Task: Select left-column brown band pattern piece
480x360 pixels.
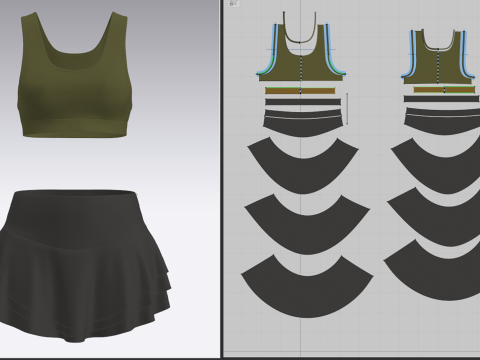Action: (300, 91)
